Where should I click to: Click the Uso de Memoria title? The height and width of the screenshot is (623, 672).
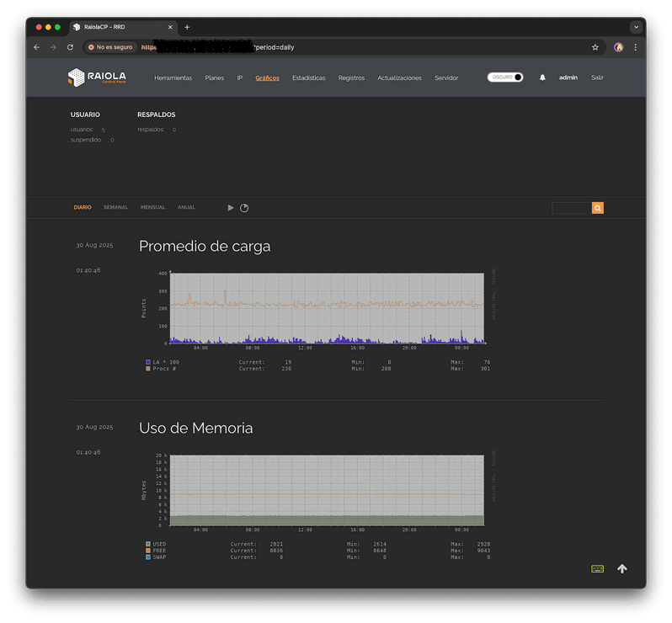[x=196, y=428]
